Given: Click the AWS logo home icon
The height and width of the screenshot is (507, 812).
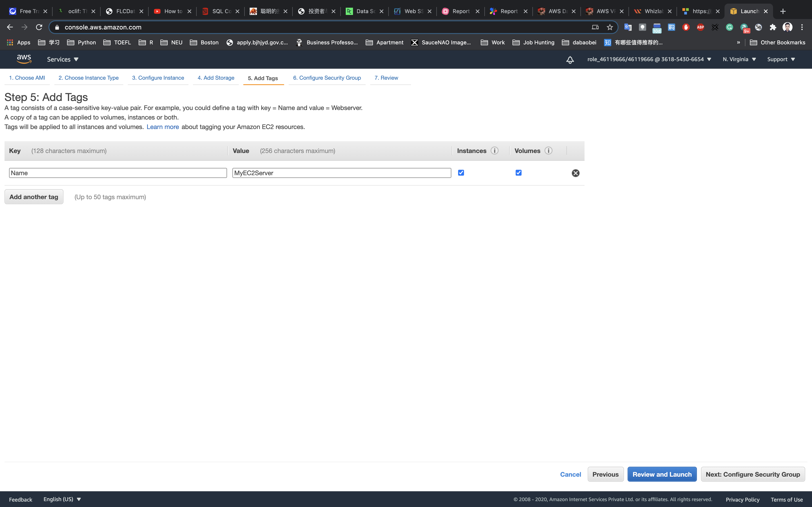Looking at the screenshot, I should click(24, 59).
